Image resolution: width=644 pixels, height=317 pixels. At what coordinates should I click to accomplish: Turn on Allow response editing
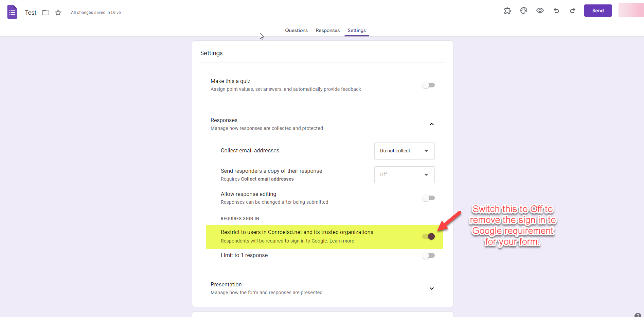428,198
